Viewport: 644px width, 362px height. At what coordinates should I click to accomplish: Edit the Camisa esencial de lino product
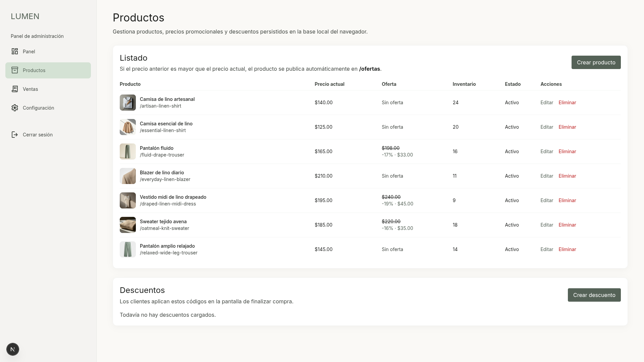tap(547, 127)
